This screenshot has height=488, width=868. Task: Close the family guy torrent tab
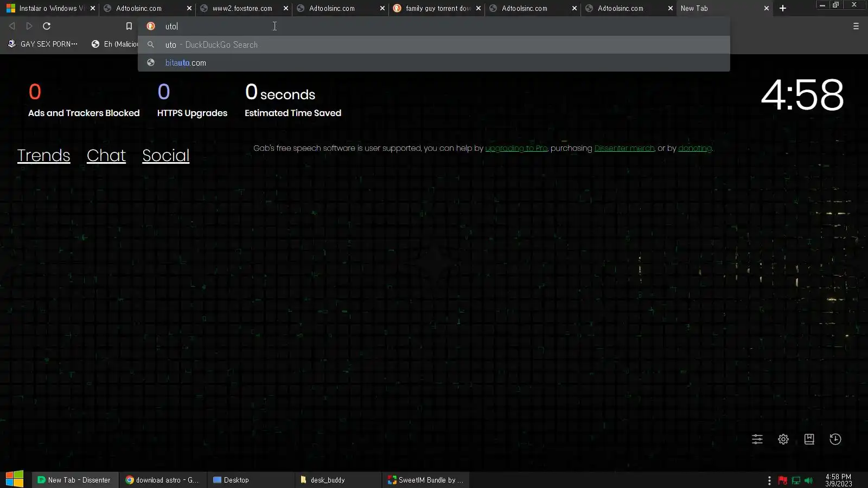[x=478, y=8]
